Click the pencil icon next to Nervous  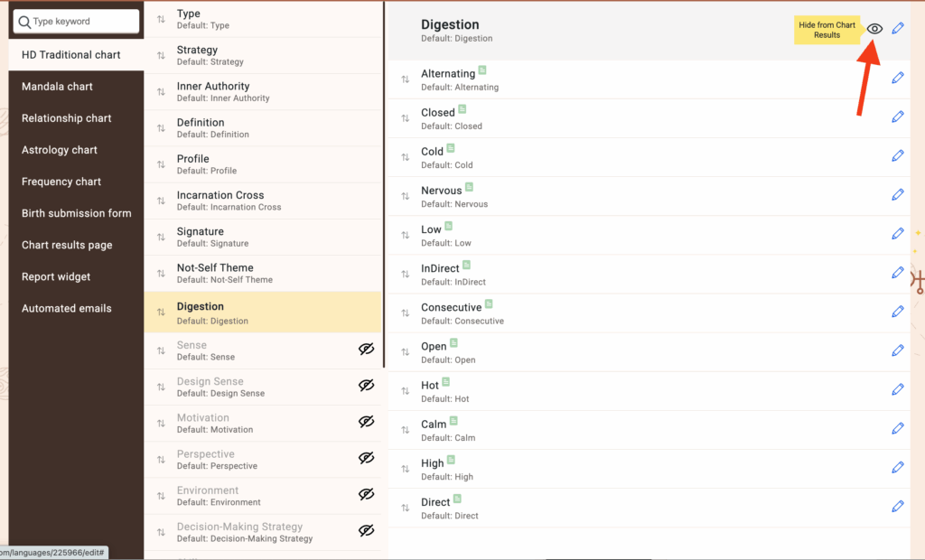click(x=897, y=195)
